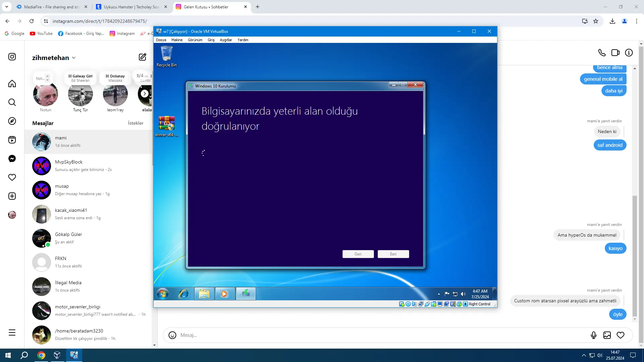Screen dimensions: 644x362
Task: Open Instagram home feed icon
Action: 12,83
